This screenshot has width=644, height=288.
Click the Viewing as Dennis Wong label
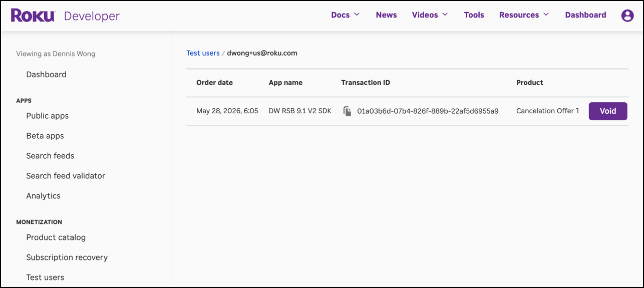56,54
